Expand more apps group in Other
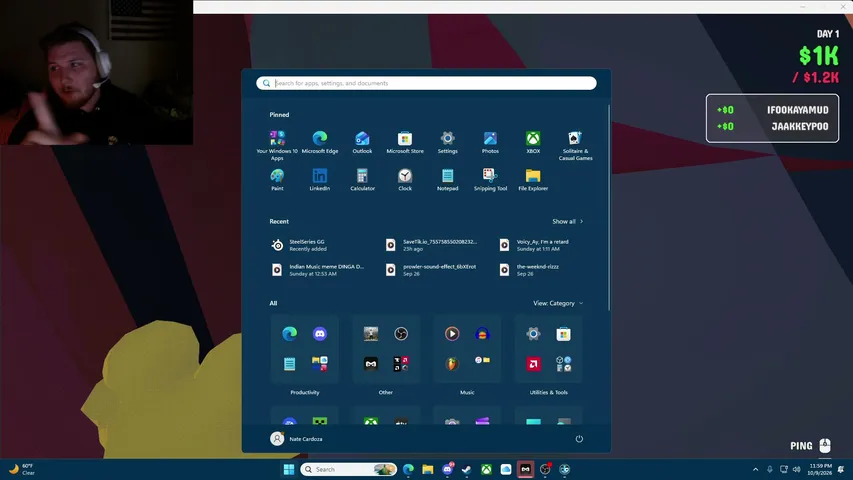 click(401, 364)
